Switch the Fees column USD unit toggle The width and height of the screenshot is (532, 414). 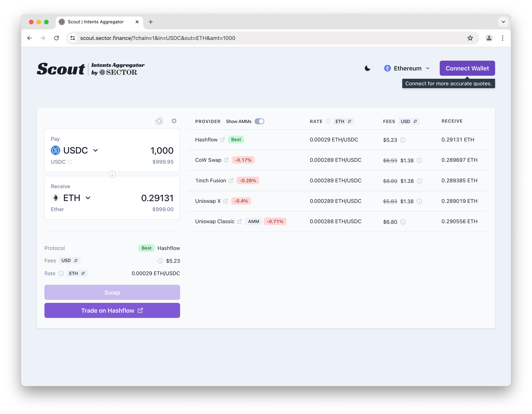[409, 121]
